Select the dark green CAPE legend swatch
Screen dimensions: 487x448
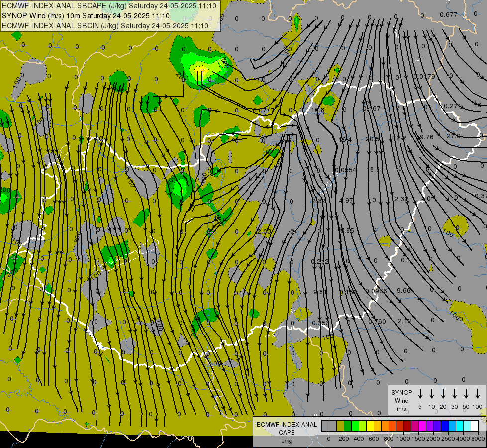point(348,426)
